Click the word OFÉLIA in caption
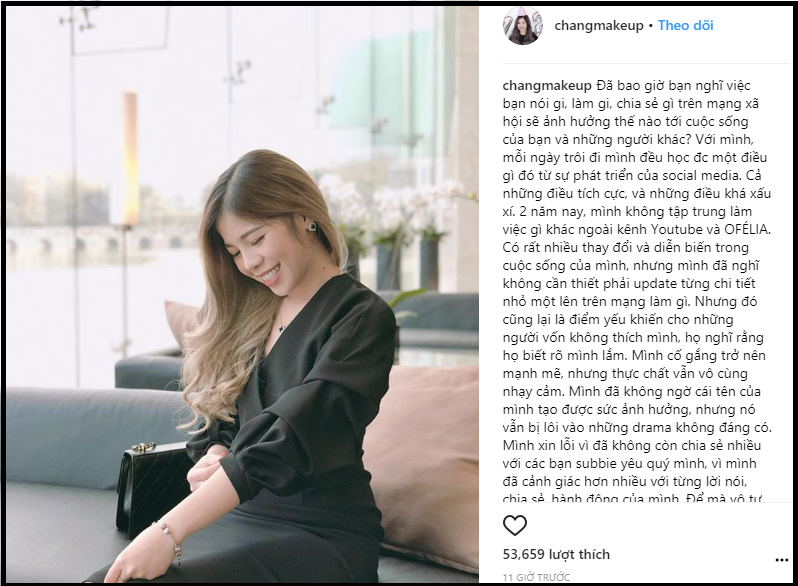798x586 pixels. tap(747, 229)
